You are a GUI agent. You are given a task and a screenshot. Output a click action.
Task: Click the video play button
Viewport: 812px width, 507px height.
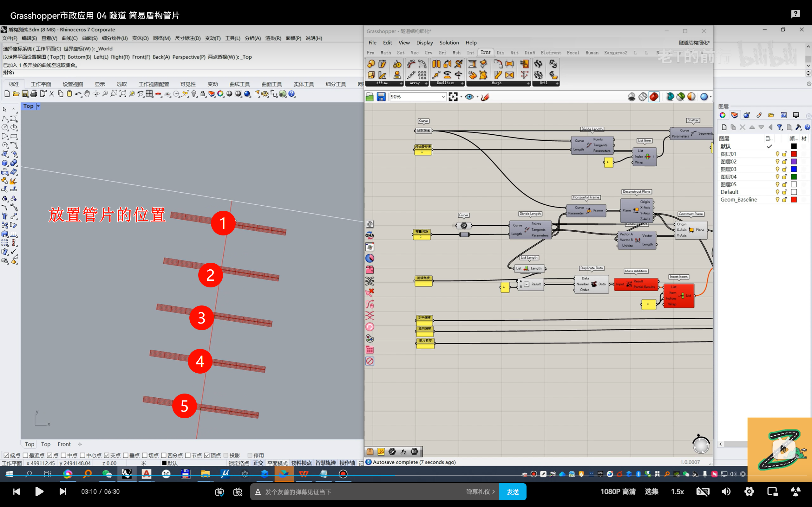(39, 491)
